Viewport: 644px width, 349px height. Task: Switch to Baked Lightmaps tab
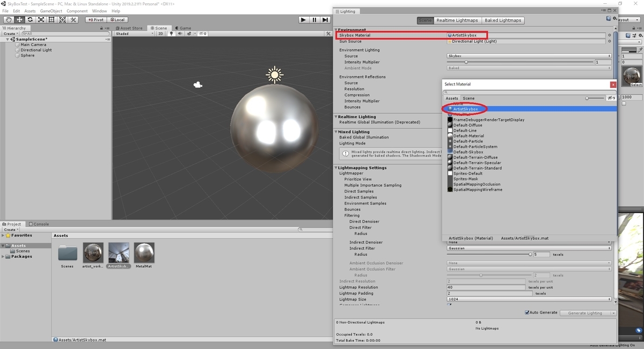point(503,20)
